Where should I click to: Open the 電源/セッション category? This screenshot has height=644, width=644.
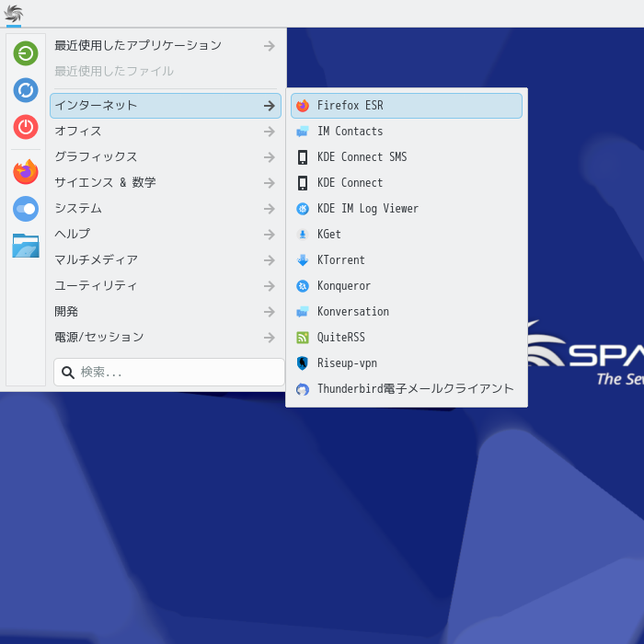[166, 338]
